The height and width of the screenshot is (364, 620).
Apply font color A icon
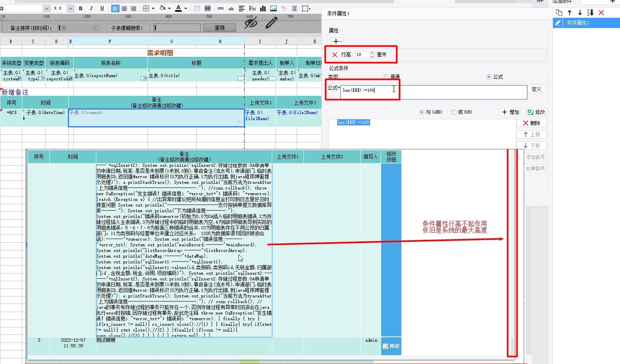178,8
